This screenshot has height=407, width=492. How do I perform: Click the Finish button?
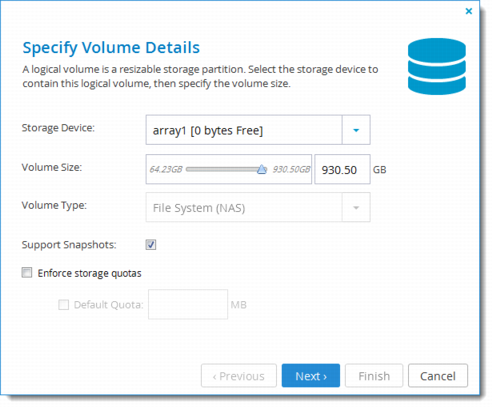pyautogui.click(x=374, y=376)
